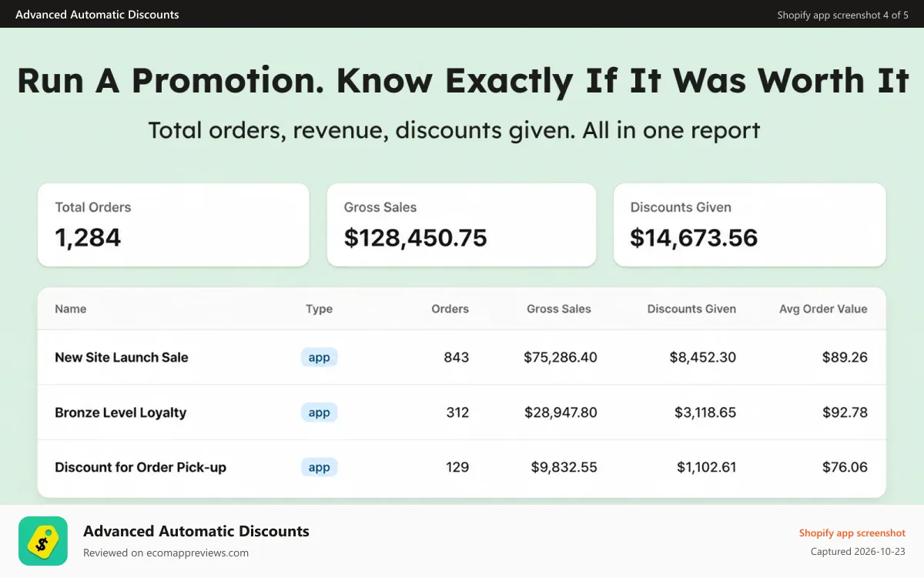Click the 'Shopify app screenshot 4 of 5' label
The image size is (924, 578).
pos(842,15)
